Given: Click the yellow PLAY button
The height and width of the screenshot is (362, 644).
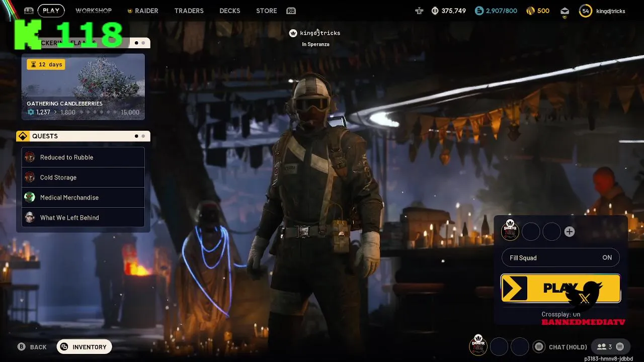Looking at the screenshot, I should pos(560,288).
